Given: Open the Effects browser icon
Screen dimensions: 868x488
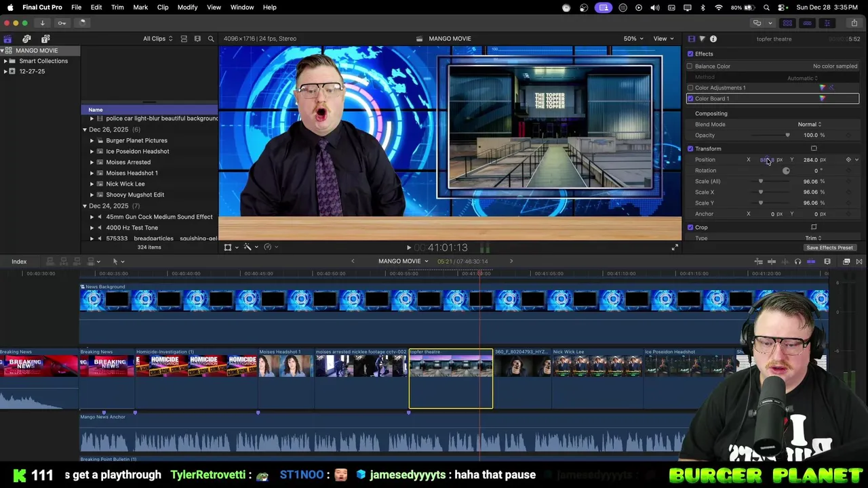Looking at the screenshot, I should tap(846, 262).
